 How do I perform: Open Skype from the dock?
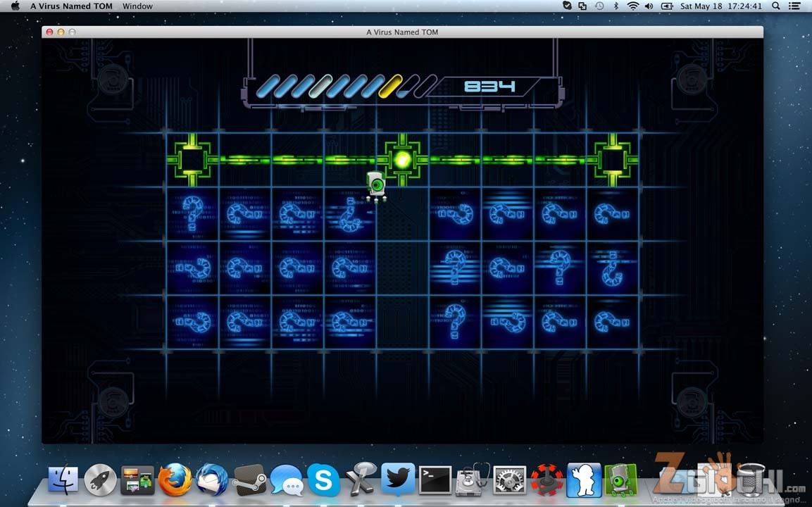(323, 480)
